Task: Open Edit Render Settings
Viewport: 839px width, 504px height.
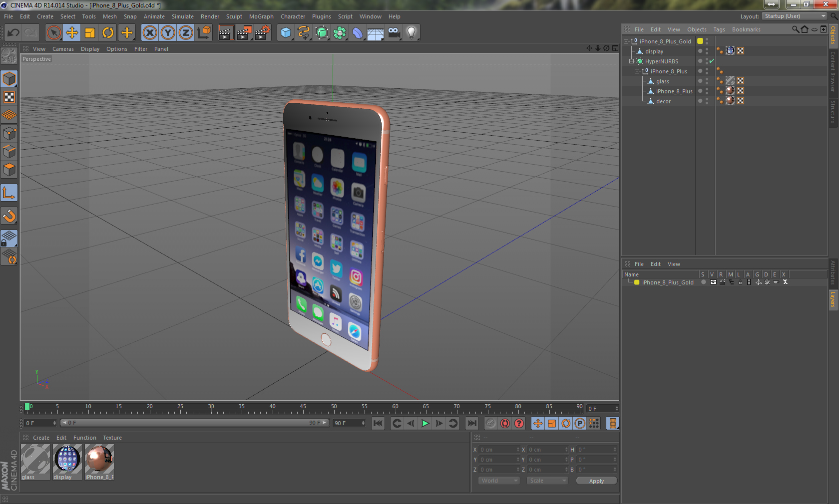Action: [x=263, y=33]
